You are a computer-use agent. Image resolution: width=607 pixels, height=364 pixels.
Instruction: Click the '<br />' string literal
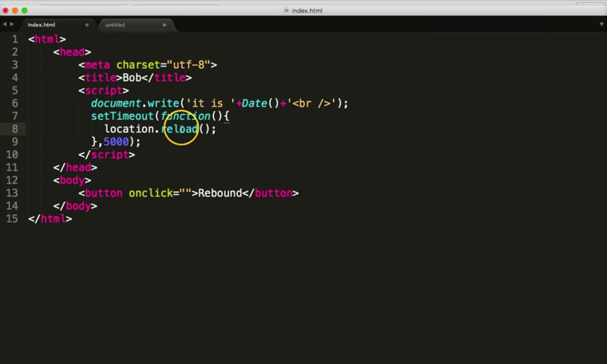(x=312, y=103)
